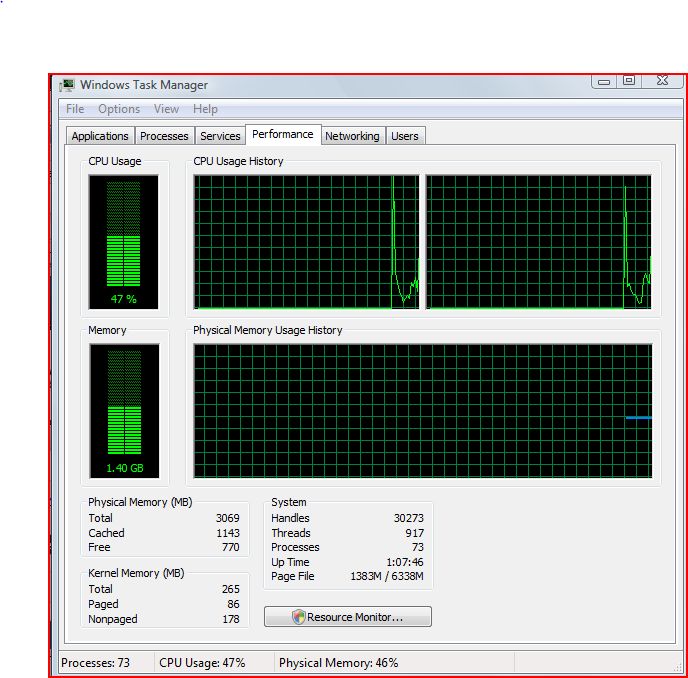
Task: Switch to the Applications tab
Action: coord(100,136)
